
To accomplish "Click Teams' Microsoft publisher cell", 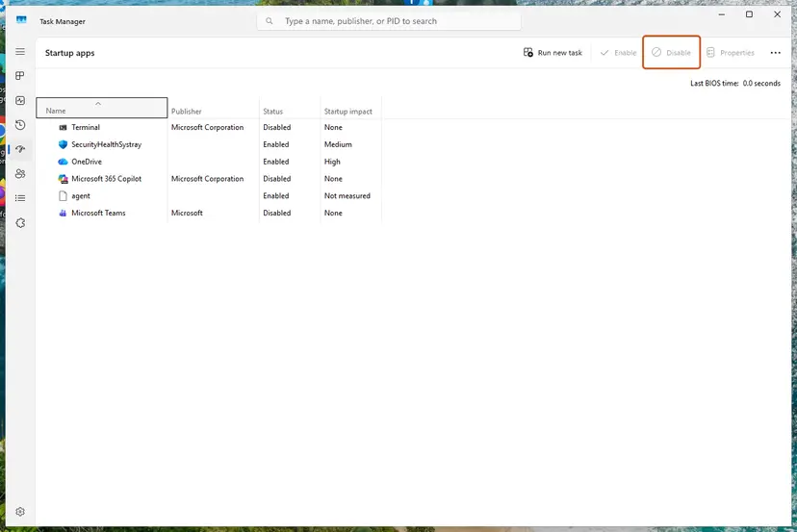I will 187,213.
